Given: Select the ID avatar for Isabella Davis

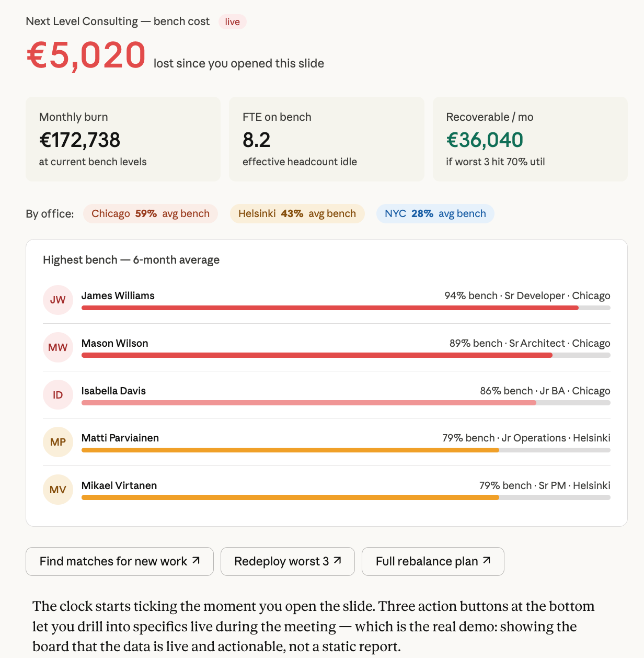Looking at the screenshot, I should (x=57, y=395).
